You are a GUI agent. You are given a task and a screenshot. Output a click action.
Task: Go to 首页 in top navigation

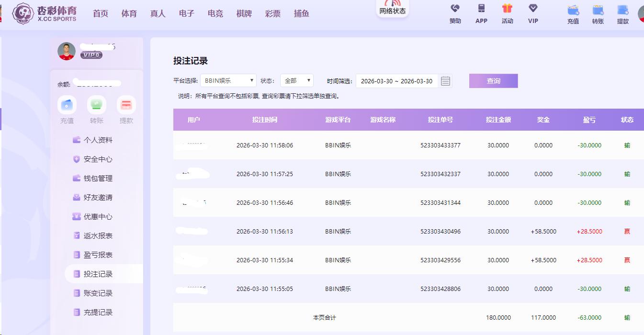click(101, 13)
